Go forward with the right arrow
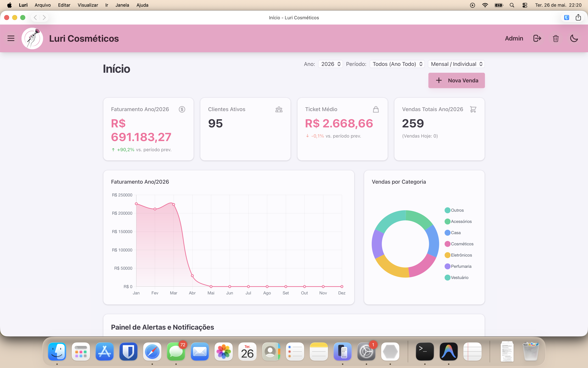The height and width of the screenshot is (368, 588). [x=44, y=18]
